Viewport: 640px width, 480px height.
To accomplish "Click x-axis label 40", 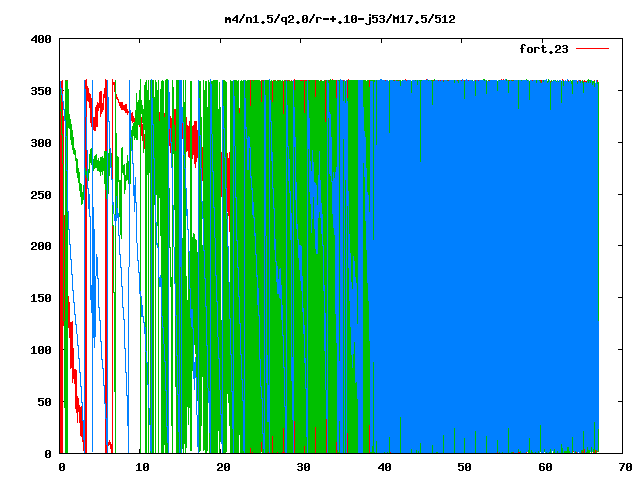I will tap(384, 467).
